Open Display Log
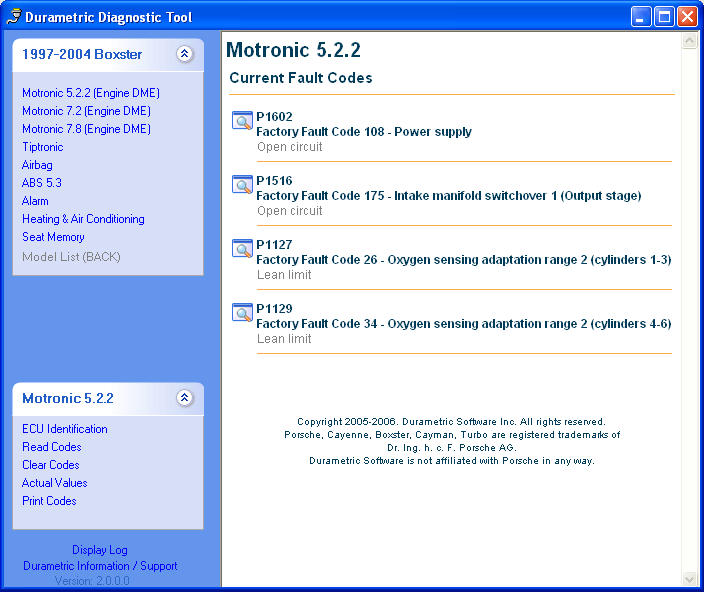This screenshot has width=704, height=592. click(x=100, y=550)
